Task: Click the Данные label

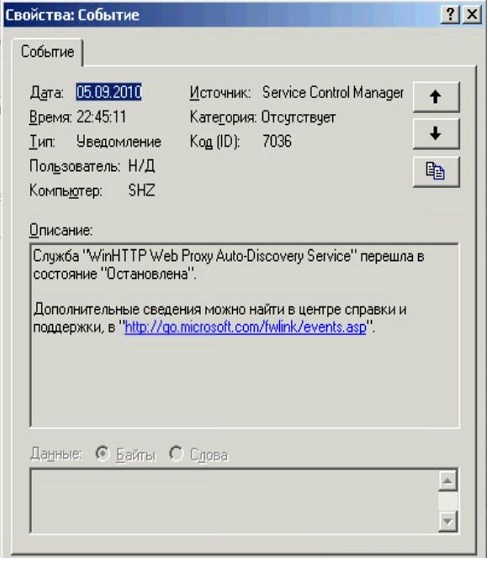Action: pyautogui.click(x=56, y=454)
